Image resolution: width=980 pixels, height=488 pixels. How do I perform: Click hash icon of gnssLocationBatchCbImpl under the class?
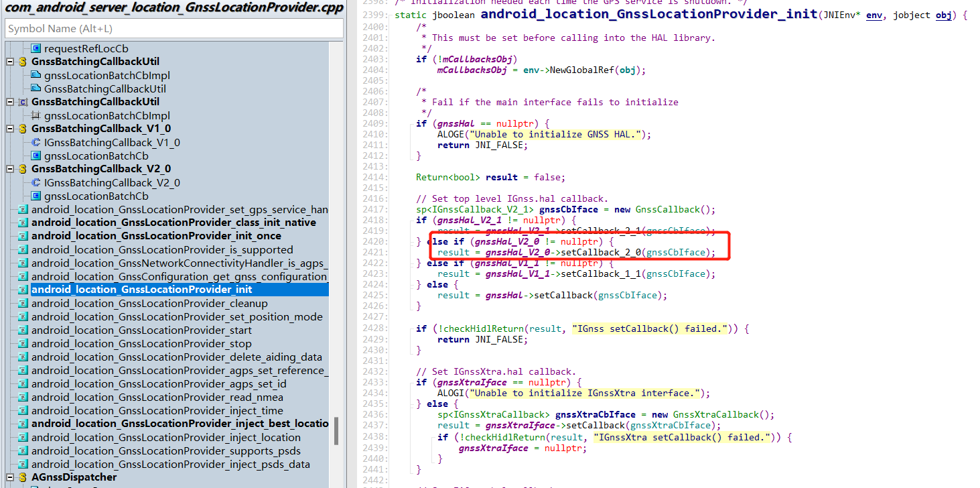pyautogui.click(x=36, y=115)
